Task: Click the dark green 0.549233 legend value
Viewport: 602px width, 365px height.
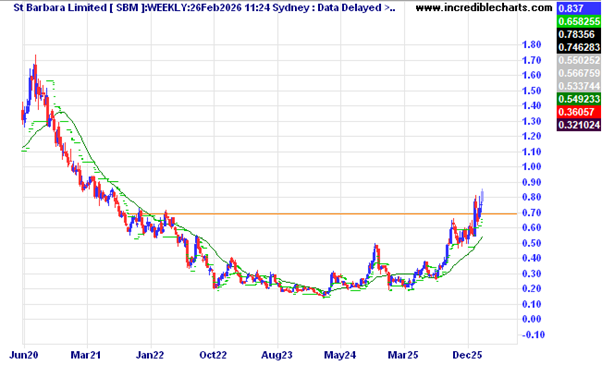Action: tap(579, 99)
